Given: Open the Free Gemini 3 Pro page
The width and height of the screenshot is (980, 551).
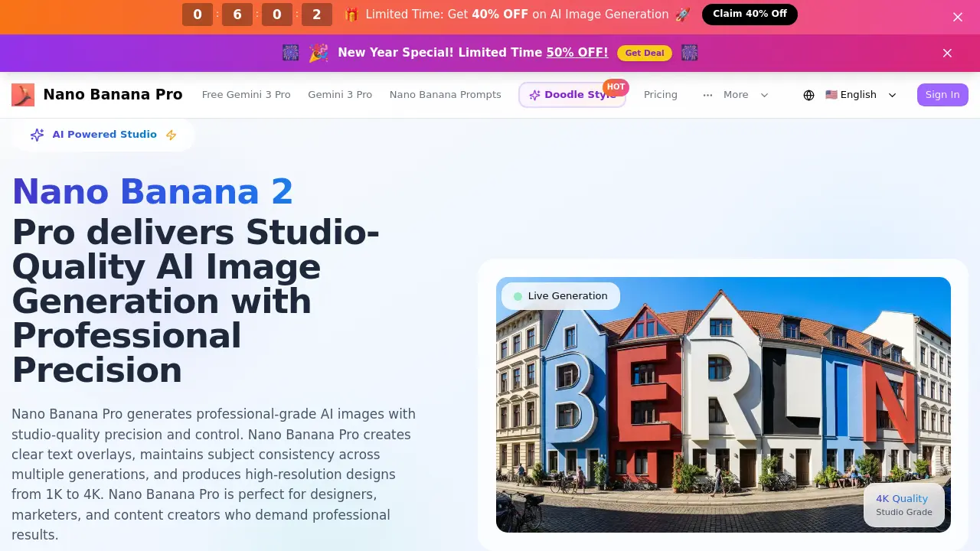Looking at the screenshot, I should tap(247, 95).
